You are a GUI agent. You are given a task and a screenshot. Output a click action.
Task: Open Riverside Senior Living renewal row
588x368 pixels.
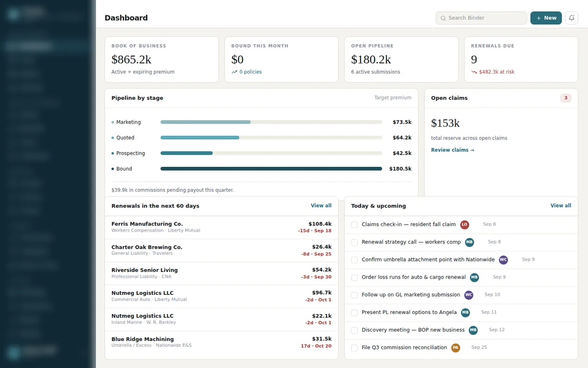221,273
